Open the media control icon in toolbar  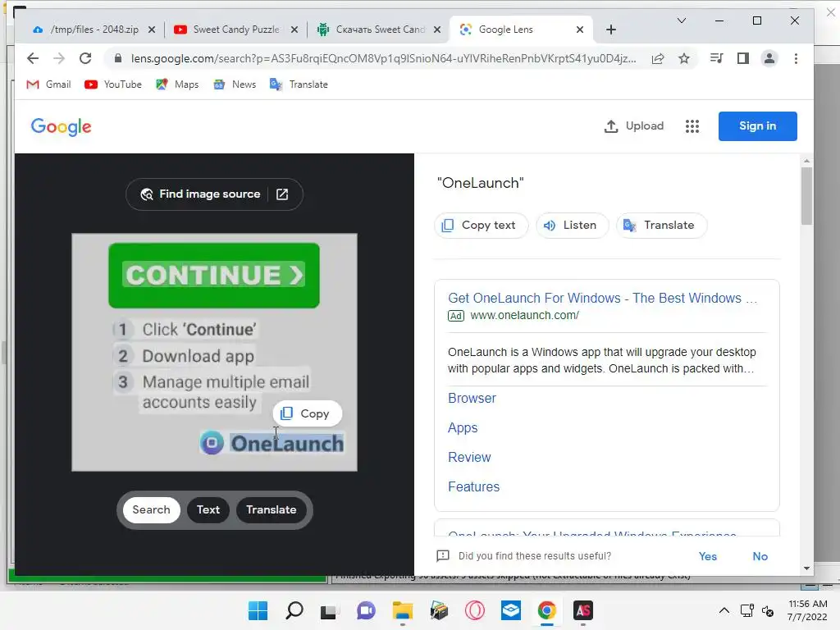pos(716,58)
